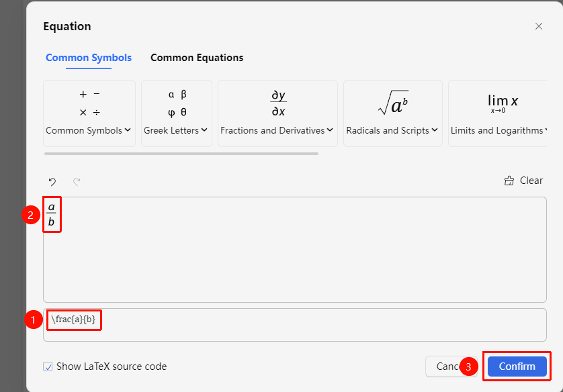Open Radicals and Scripts dropdown
The width and height of the screenshot is (563, 392).
click(x=392, y=130)
